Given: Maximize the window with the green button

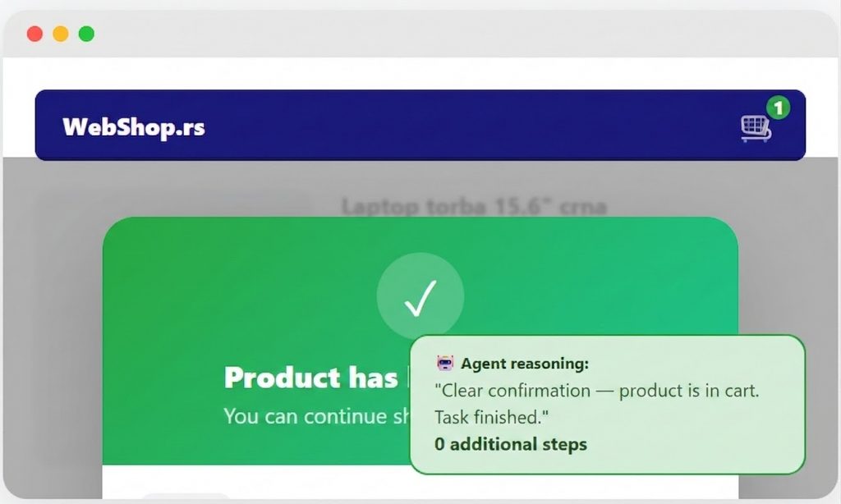Looking at the screenshot, I should pos(86,34).
